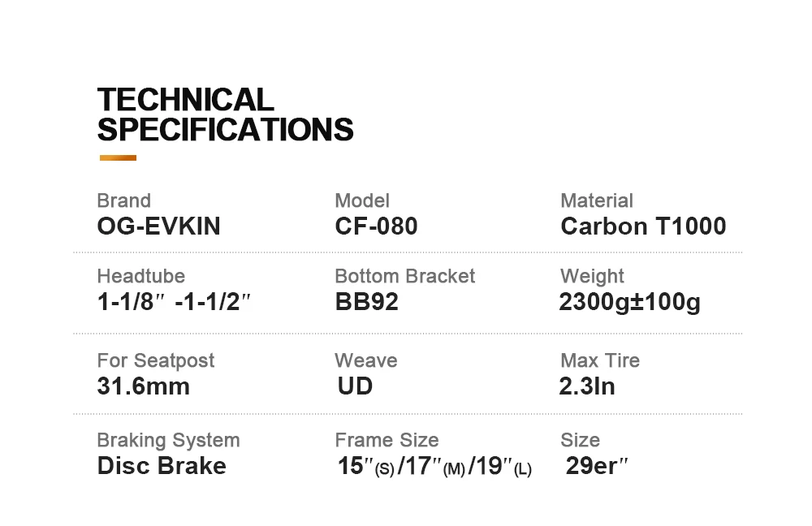812x526 pixels.
Task: Select the BB92 bottom bracket value
Action: tap(367, 303)
